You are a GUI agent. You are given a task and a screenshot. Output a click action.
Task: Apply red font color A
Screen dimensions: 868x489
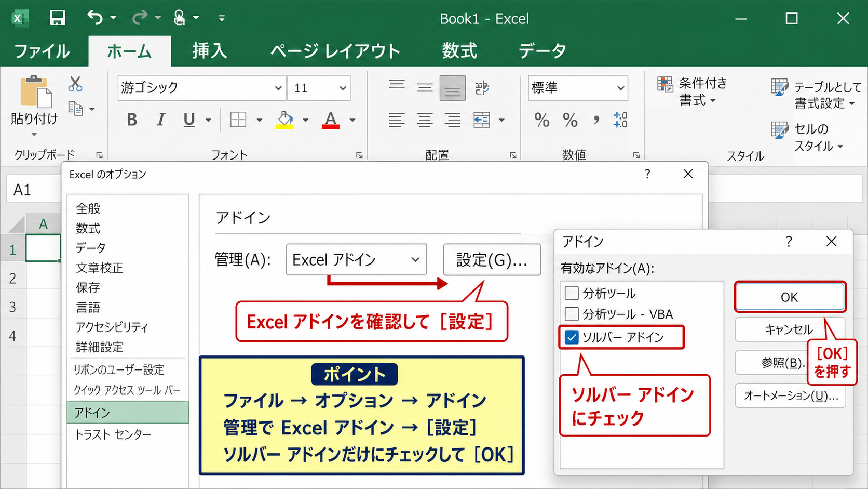(331, 120)
